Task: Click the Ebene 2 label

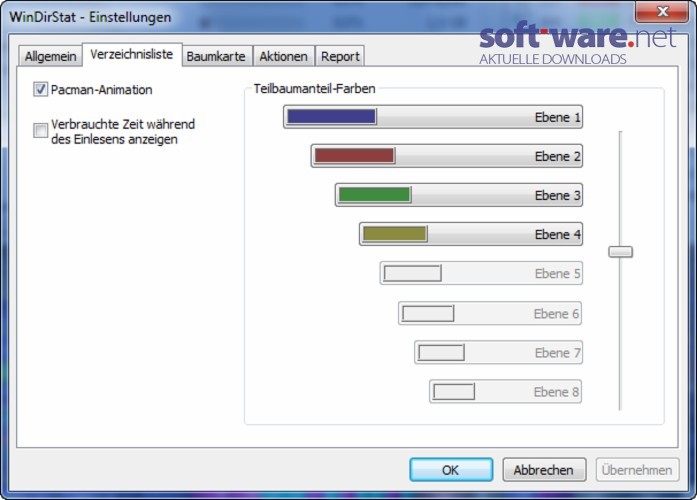Action: coord(557,156)
